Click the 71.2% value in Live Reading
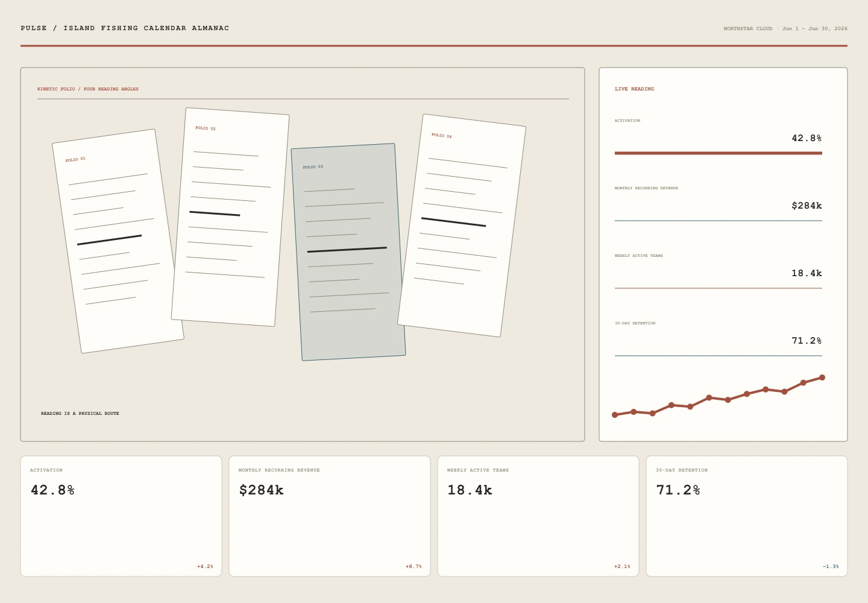The height and width of the screenshot is (603, 868). click(807, 341)
